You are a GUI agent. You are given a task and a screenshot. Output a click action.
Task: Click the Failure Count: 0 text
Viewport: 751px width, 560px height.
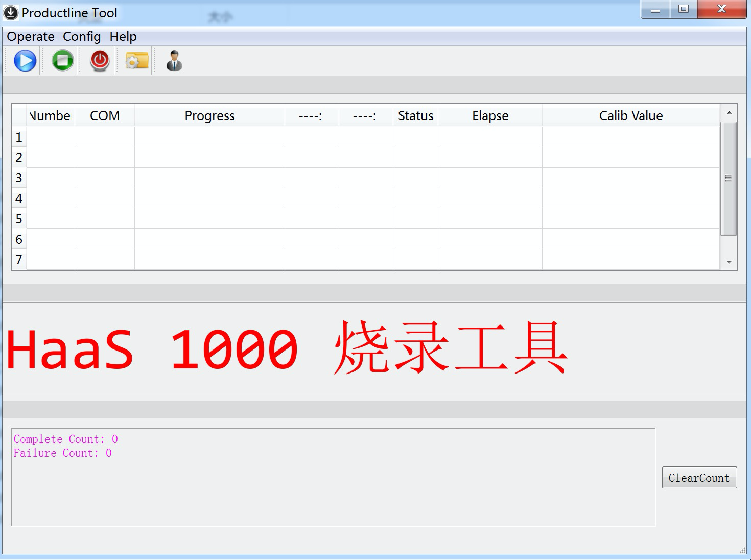pyautogui.click(x=63, y=453)
